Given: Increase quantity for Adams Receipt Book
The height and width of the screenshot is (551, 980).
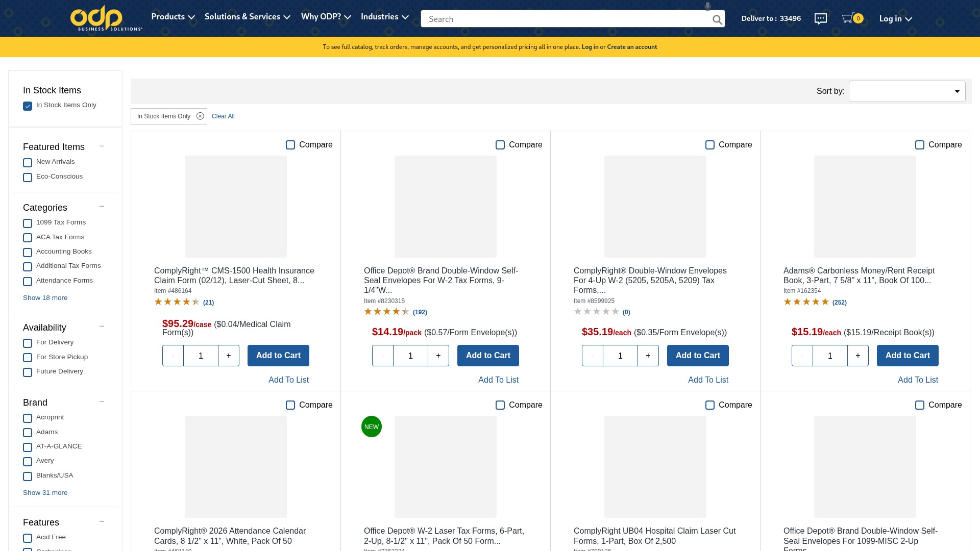Looking at the screenshot, I should (858, 356).
